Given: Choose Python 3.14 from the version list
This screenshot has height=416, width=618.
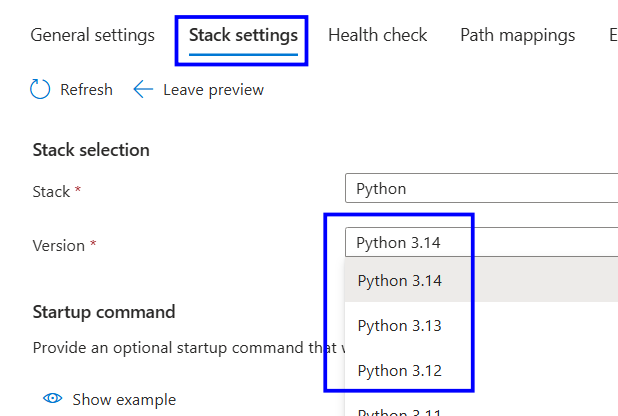Looking at the screenshot, I should pos(482,280).
